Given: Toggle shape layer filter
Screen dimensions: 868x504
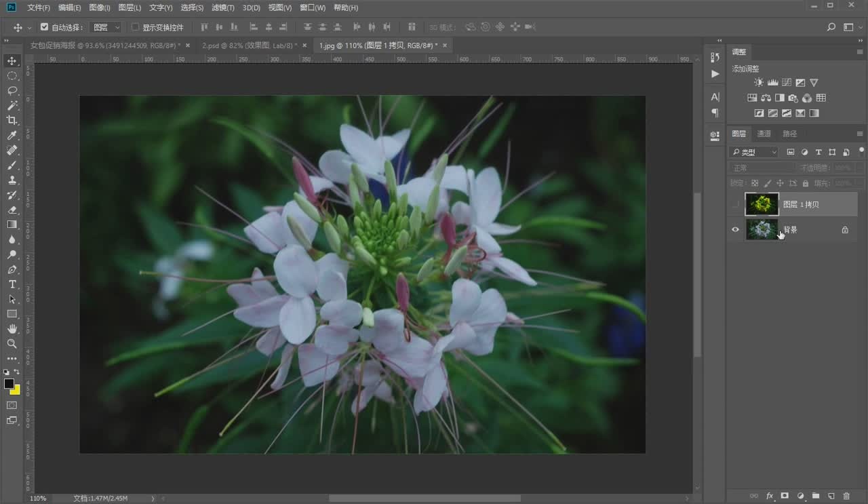Looking at the screenshot, I should [x=832, y=152].
